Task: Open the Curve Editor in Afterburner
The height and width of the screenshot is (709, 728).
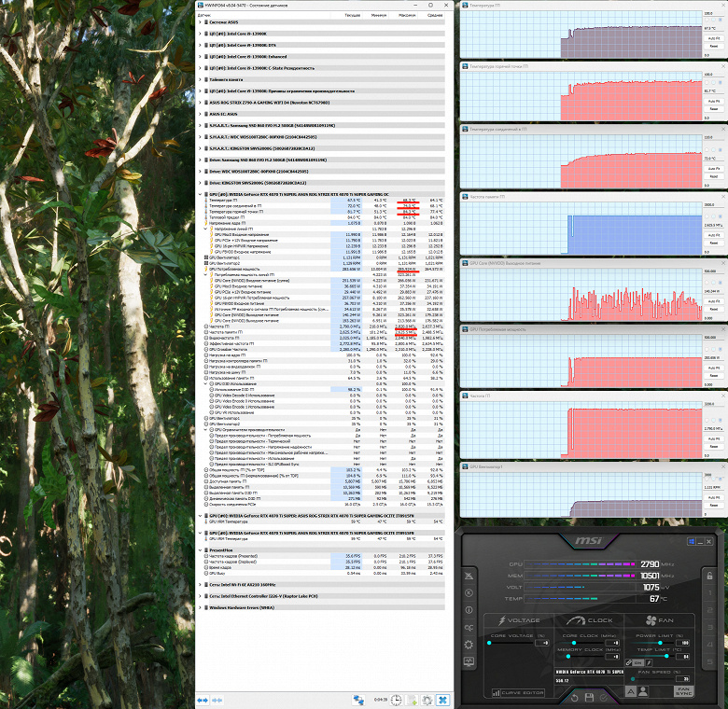Action: point(518,693)
